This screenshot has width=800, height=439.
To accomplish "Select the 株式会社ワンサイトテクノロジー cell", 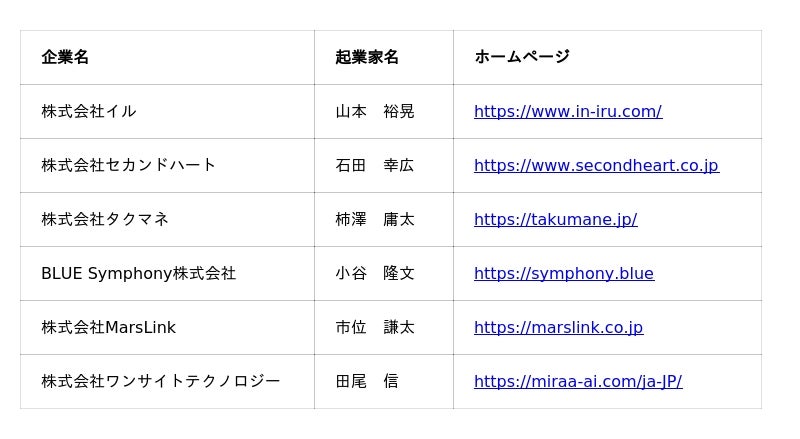I will point(161,381).
